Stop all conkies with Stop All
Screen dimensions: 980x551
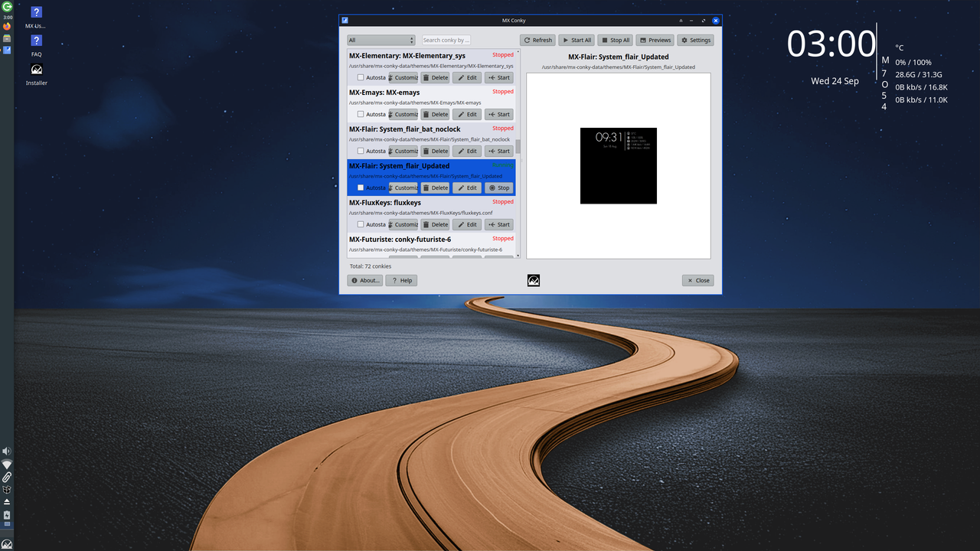616,40
